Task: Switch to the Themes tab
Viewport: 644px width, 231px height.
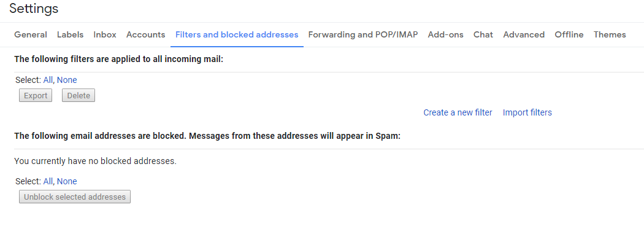Action: (x=610, y=35)
